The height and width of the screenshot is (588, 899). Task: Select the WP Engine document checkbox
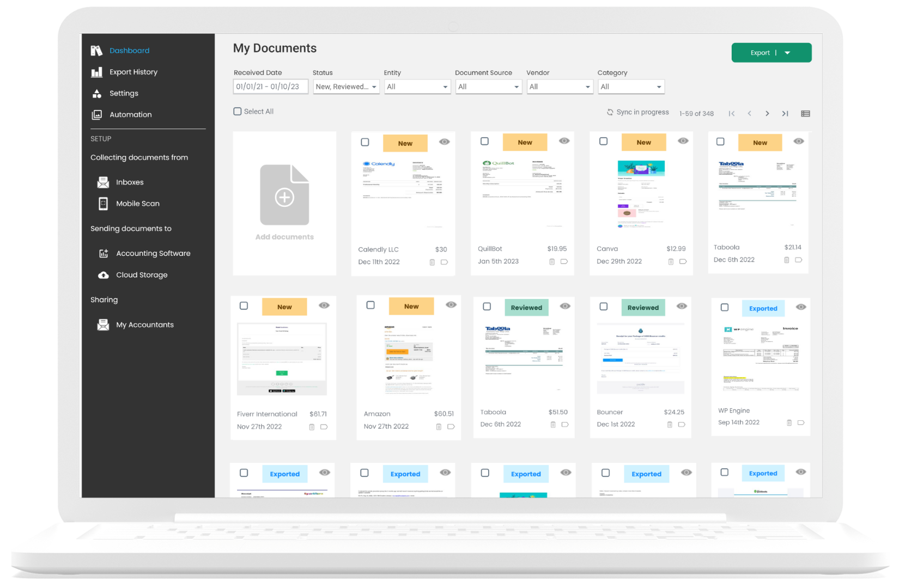point(725,308)
